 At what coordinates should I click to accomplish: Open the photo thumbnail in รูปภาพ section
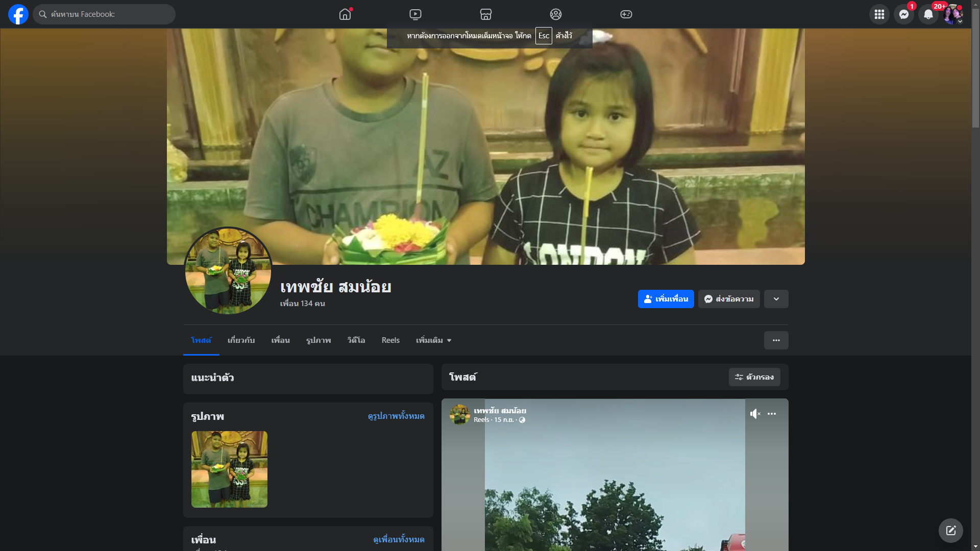(229, 469)
